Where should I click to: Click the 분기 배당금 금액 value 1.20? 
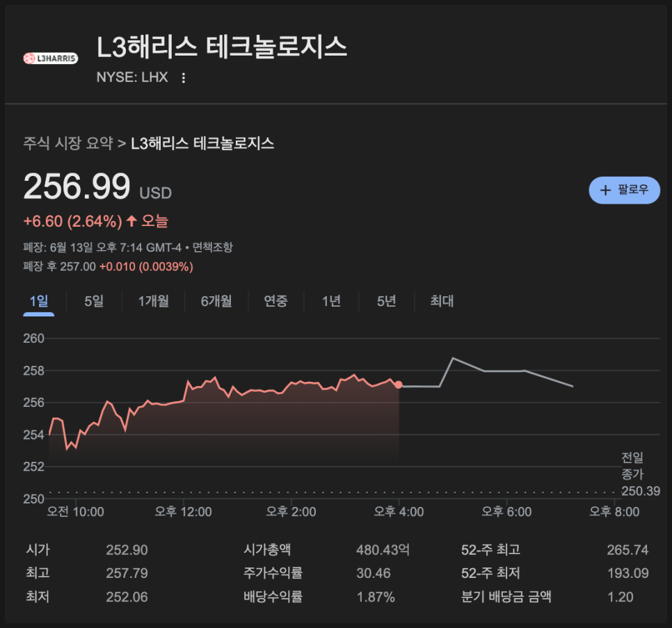coord(620,597)
